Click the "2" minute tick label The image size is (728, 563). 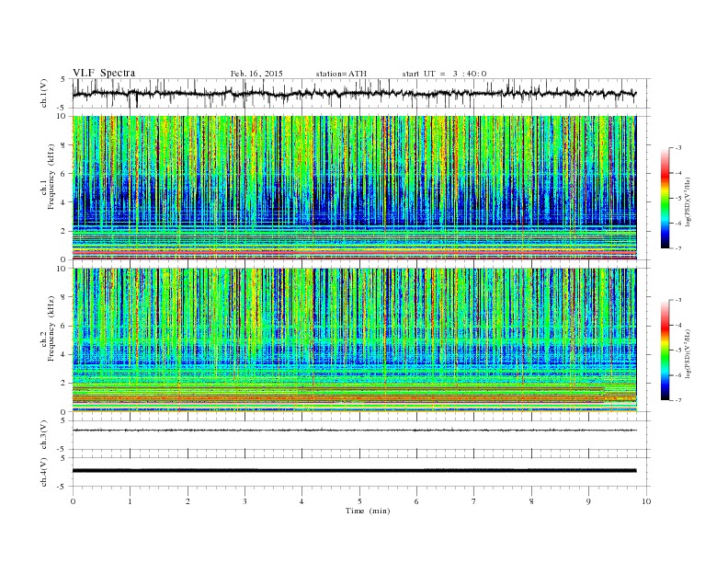(x=188, y=501)
